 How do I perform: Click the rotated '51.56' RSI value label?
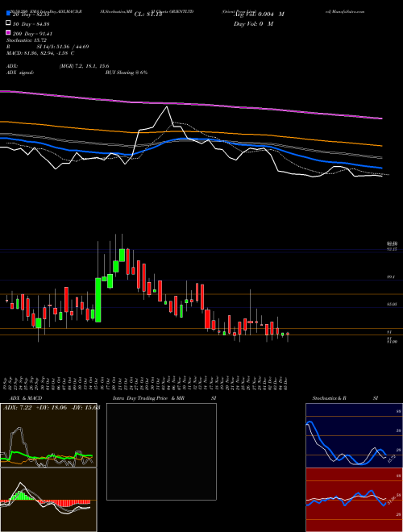[392, 501]
